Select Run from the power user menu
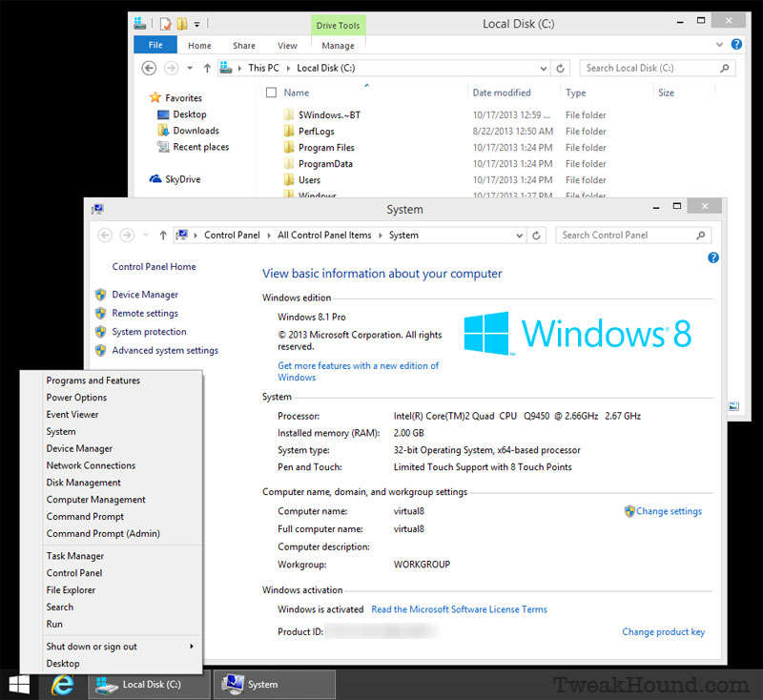The image size is (763, 700). [x=54, y=624]
